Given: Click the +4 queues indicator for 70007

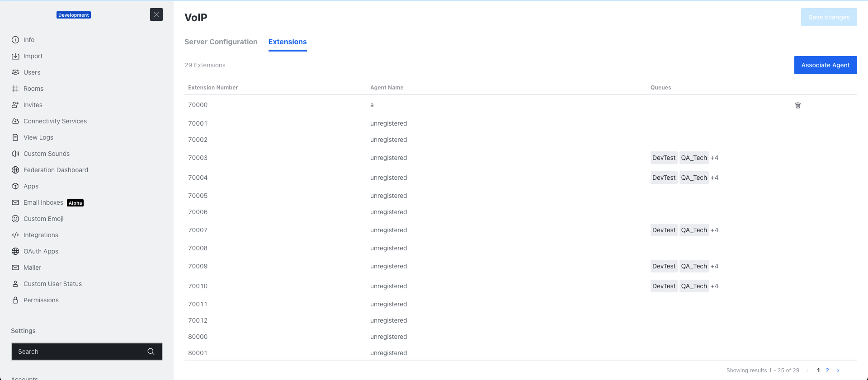Looking at the screenshot, I should click(x=714, y=230).
